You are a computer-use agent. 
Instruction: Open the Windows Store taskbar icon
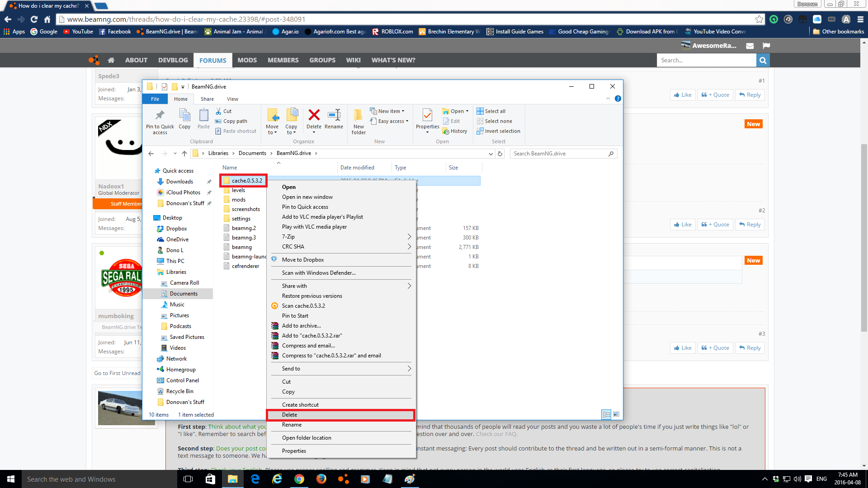click(x=210, y=479)
